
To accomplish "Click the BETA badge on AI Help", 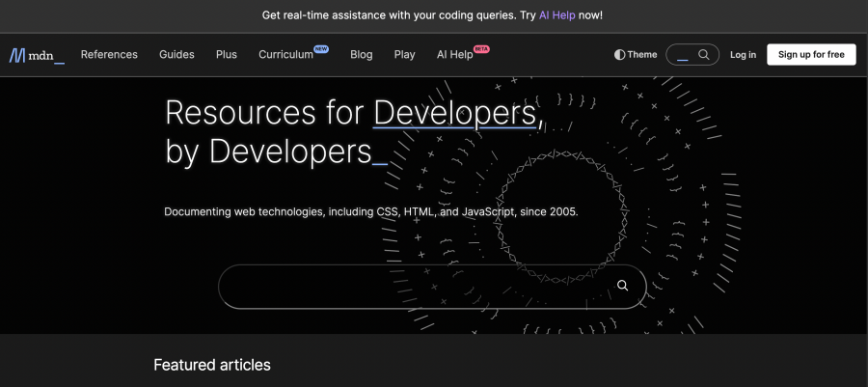I will [x=481, y=48].
